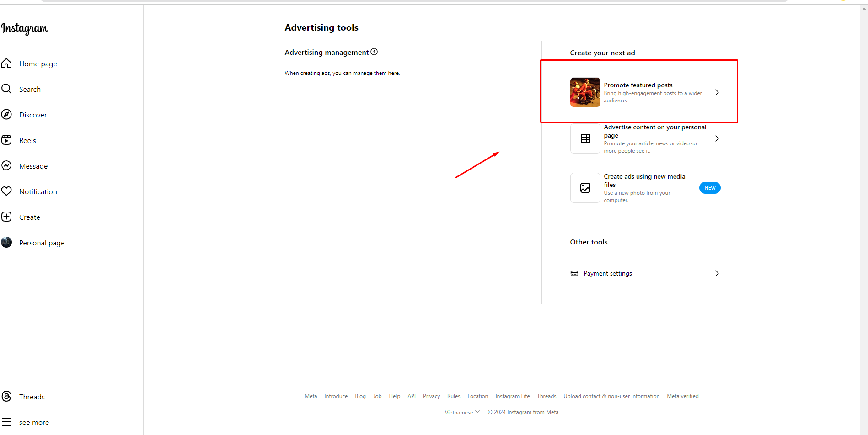Click the grid icon for personal page ads
Screen dimensions: 868x435
[x=585, y=138]
